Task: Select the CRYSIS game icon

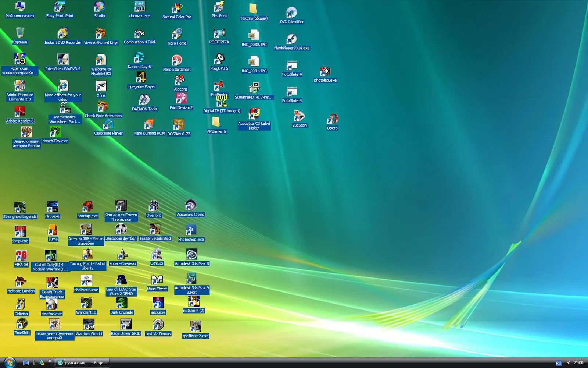Action: [x=157, y=257]
